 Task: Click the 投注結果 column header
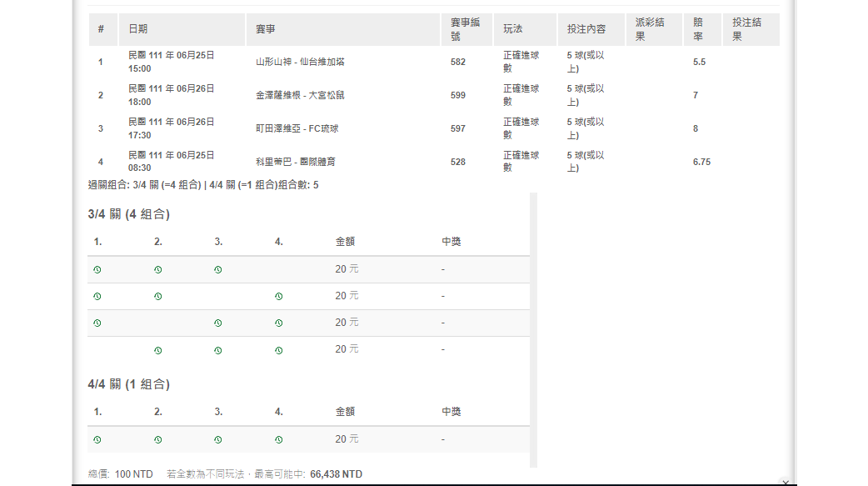(751, 29)
